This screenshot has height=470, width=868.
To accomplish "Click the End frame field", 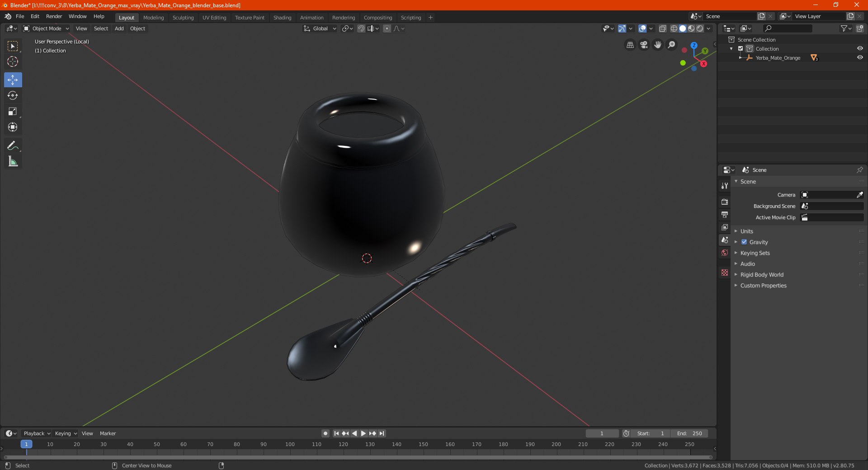I will point(689,433).
